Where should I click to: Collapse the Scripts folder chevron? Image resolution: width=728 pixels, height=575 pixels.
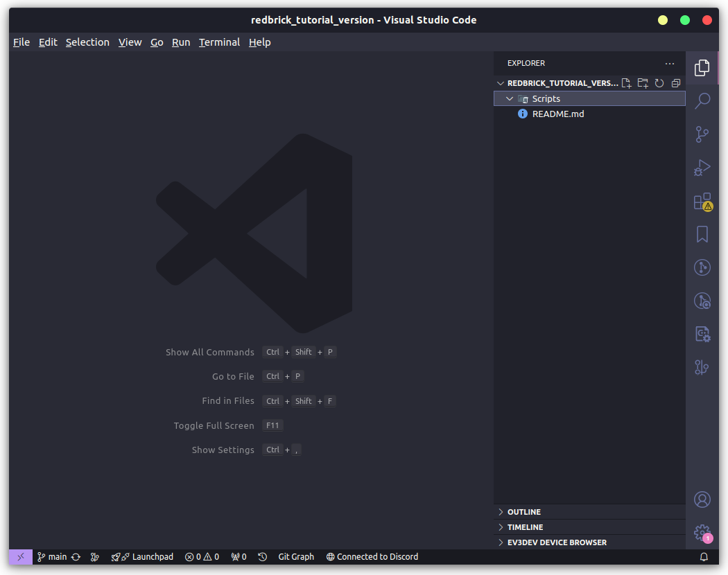(x=510, y=99)
